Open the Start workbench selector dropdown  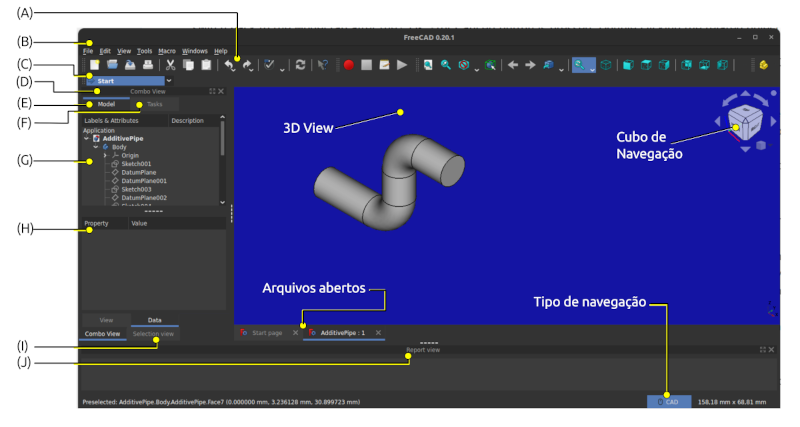coord(169,81)
